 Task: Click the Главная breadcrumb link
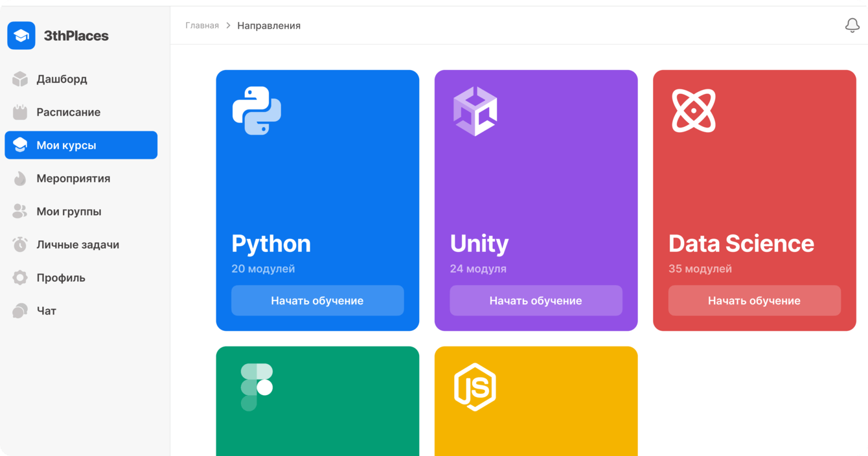click(202, 25)
